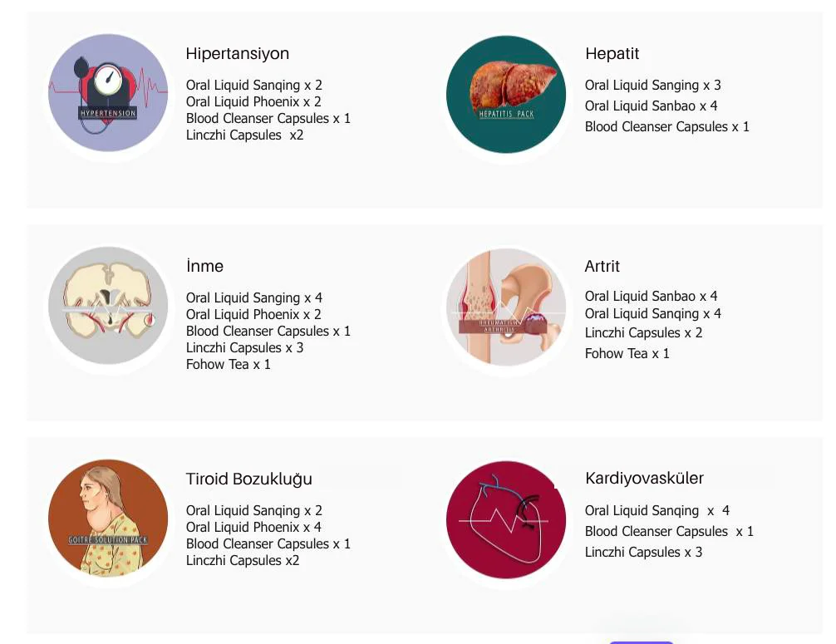
Task: Click the purple button at the bottom edge
Action: (641, 641)
